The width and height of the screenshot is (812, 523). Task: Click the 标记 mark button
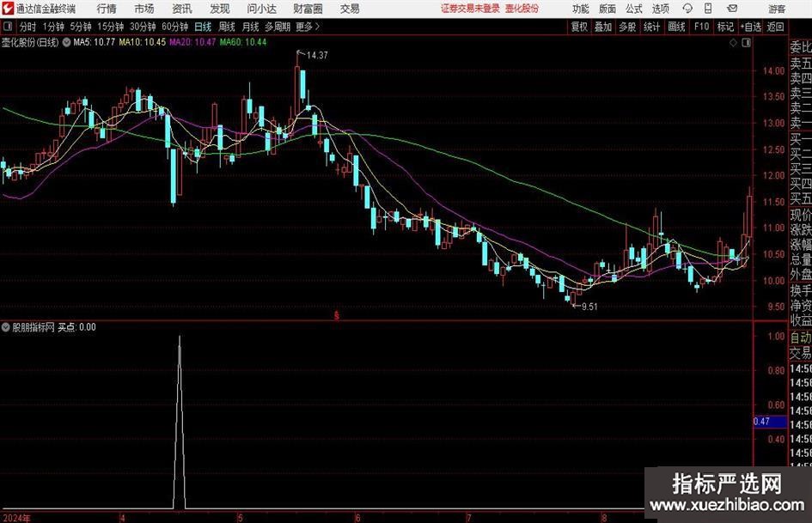click(x=725, y=27)
